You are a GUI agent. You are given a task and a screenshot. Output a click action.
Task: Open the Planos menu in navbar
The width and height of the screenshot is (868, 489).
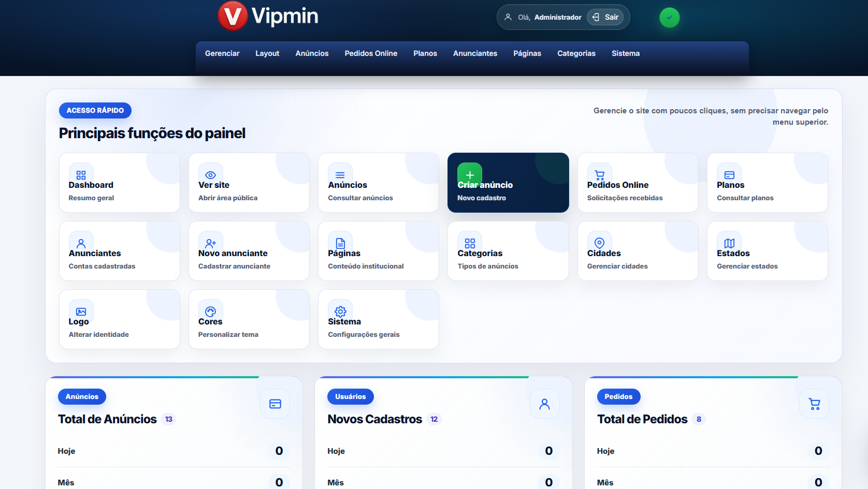[x=425, y=53]
